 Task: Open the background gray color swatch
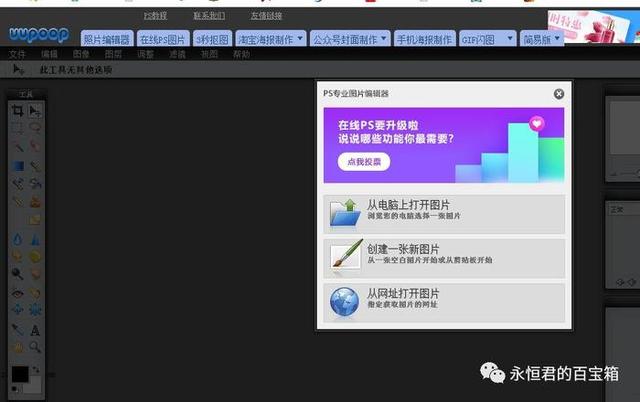(x=34, y=385)
